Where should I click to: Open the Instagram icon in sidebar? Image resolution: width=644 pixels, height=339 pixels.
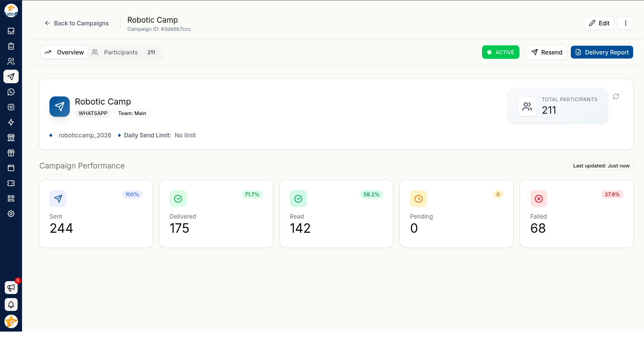click(11, 107)
